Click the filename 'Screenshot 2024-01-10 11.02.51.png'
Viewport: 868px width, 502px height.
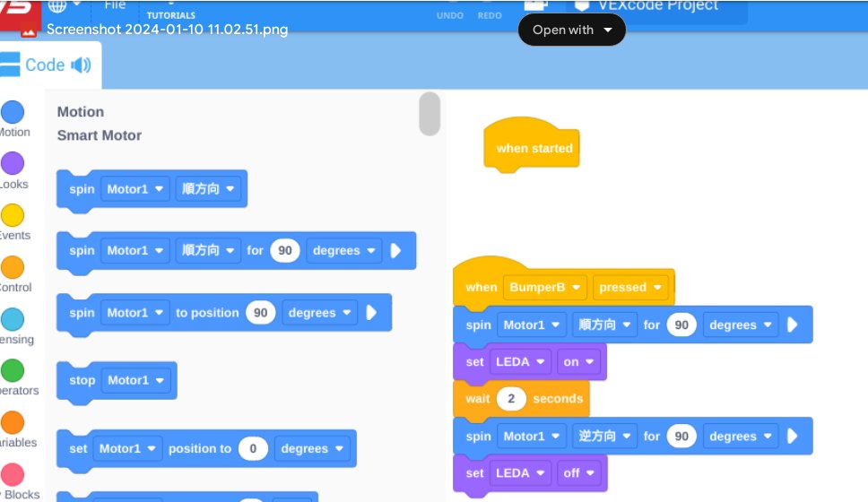pyautogui.click(x=167, y=30)
